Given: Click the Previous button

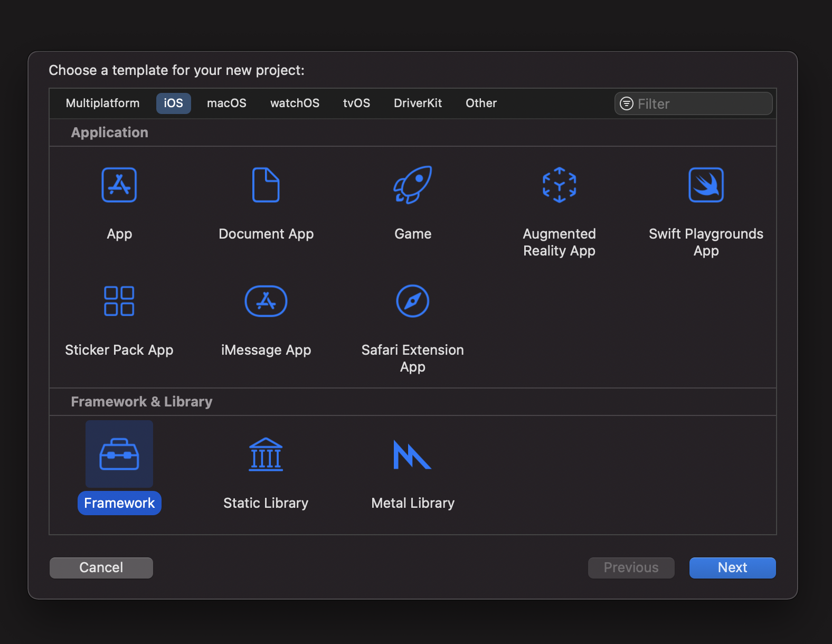Looking at the screenshot, I should click(631, 567).
